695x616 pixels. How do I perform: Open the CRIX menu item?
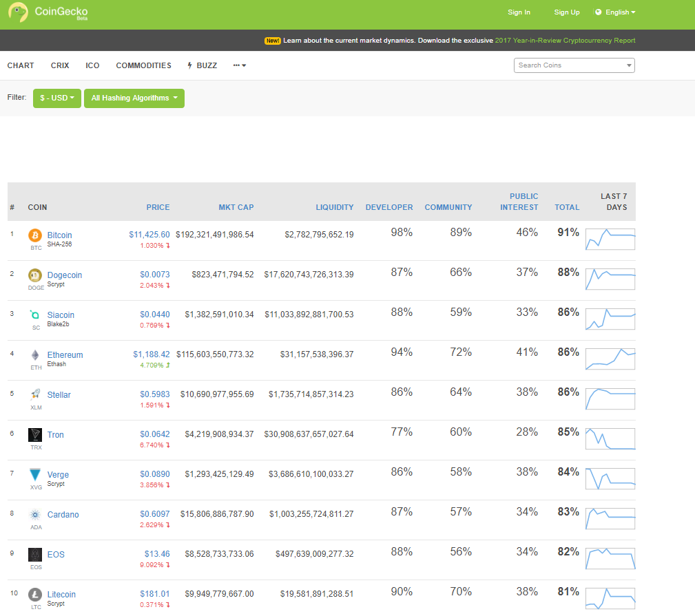click(x=60, y=65)
